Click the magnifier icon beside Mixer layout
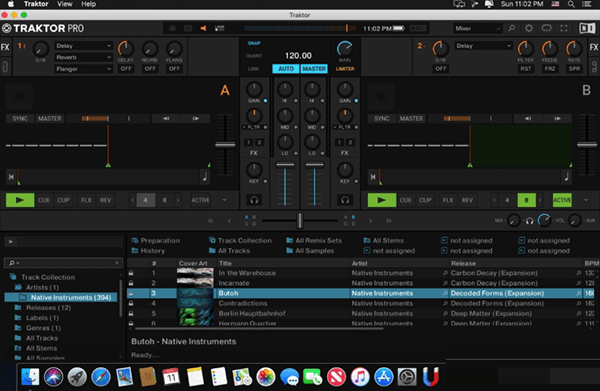Viewport: 600px width, 391px height. tap(511, 28)
